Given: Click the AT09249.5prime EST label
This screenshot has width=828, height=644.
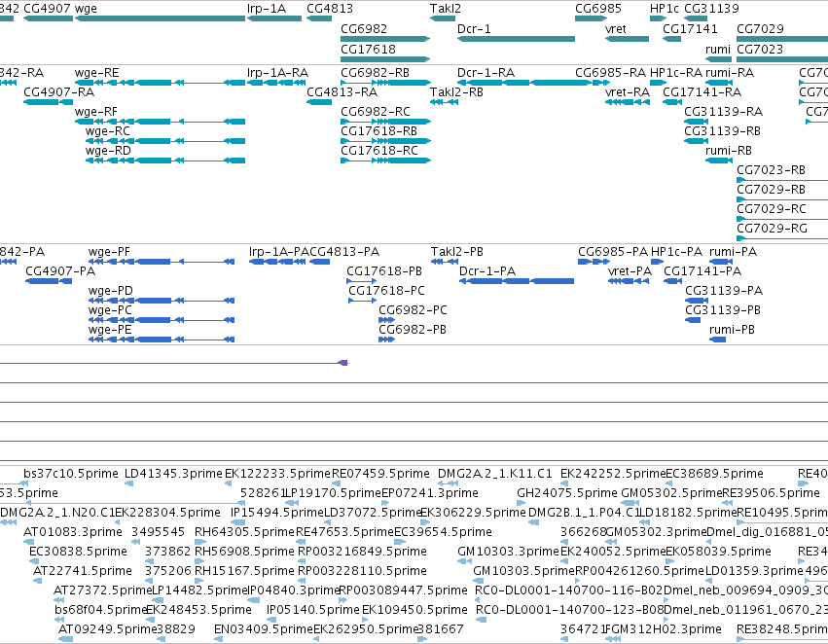Looking at the screenshot, I should (108, 628).
